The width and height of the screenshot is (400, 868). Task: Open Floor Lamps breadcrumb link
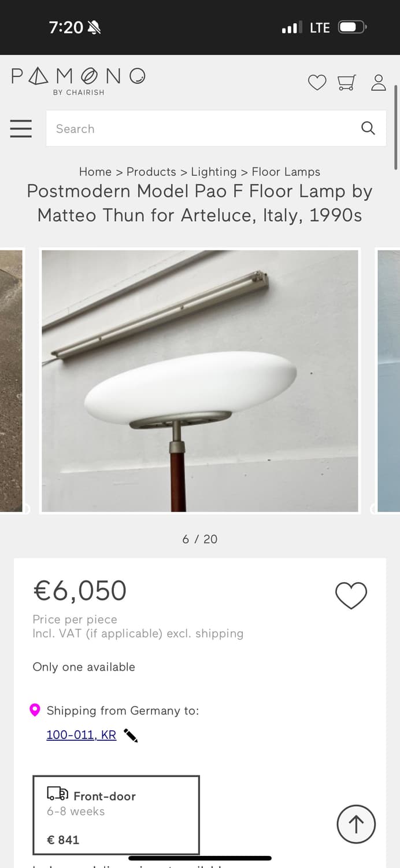click(x=286, y=172)
